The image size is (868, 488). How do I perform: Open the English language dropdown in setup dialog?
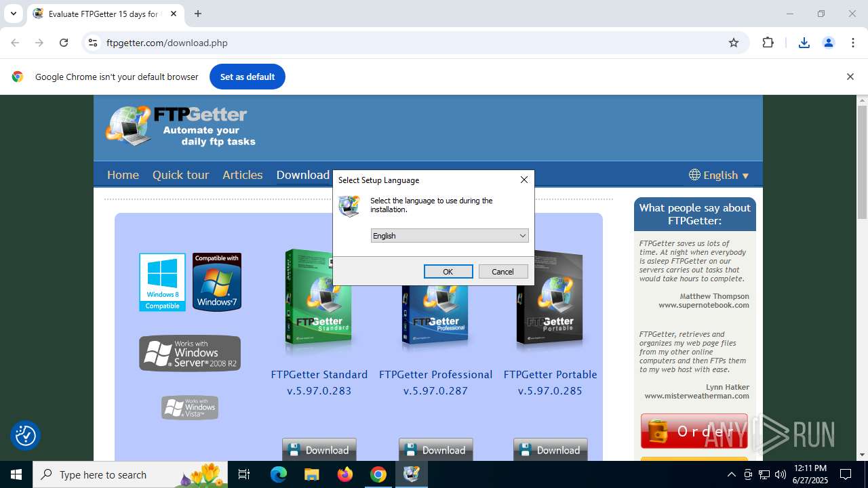pyautogui.click(x=449, y=236)
